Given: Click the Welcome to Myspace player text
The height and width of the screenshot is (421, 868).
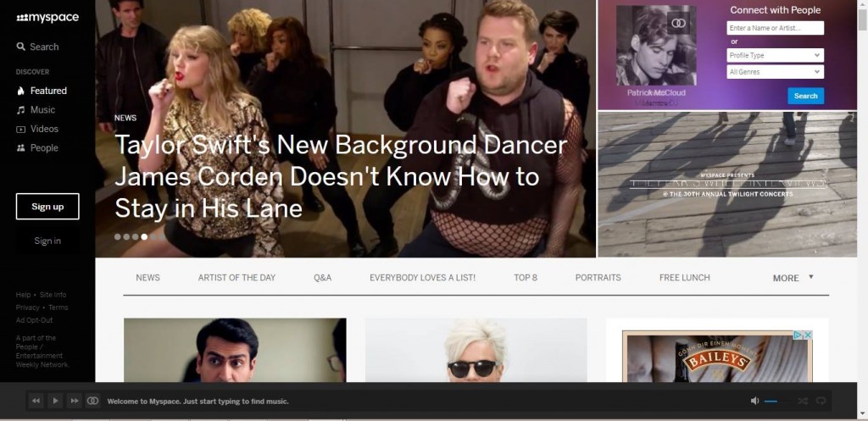Looking at the screenshot, I should (198, 401).
